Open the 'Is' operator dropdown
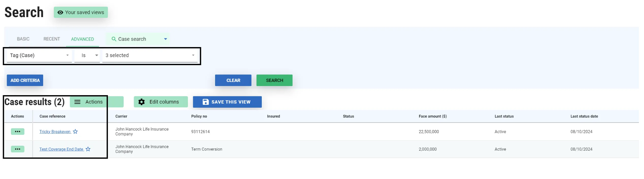 [96, 55]
